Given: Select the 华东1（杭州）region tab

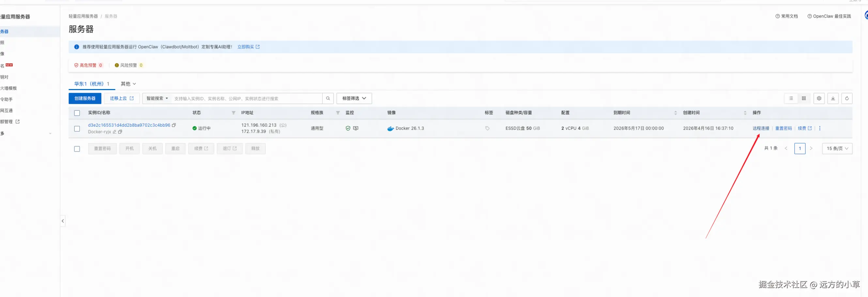Looking at the screenshot, I should [92, 84].
